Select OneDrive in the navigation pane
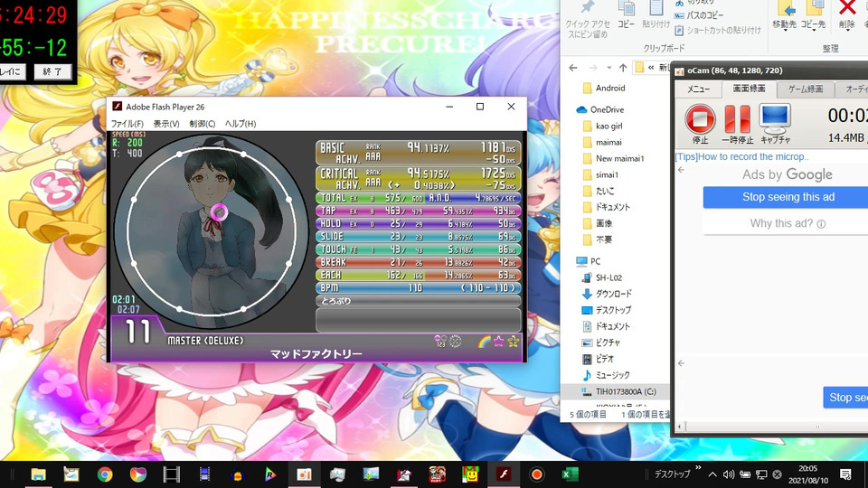The width and height of the screenshot is (868, 488). [607, 109]
